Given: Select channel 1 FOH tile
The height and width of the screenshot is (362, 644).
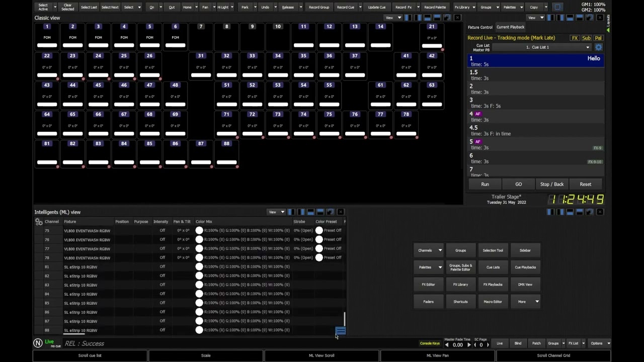Looking at the screenshot, I should [47, 37].
